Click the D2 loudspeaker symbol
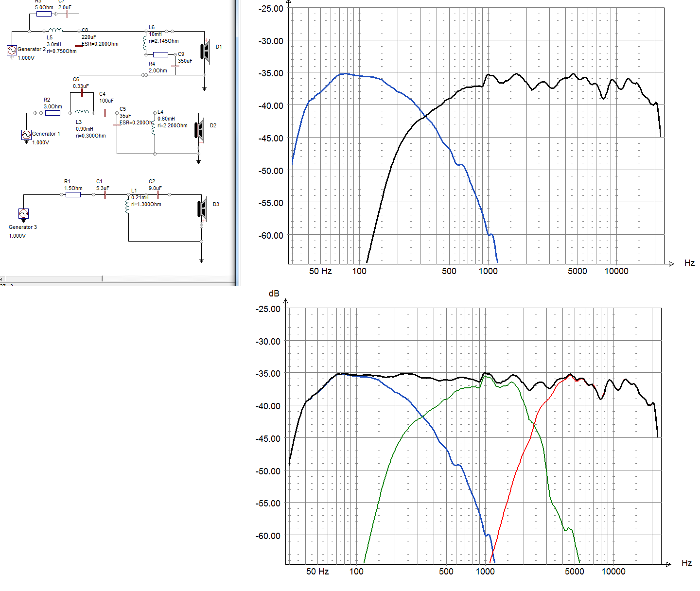 click(199, 130)
